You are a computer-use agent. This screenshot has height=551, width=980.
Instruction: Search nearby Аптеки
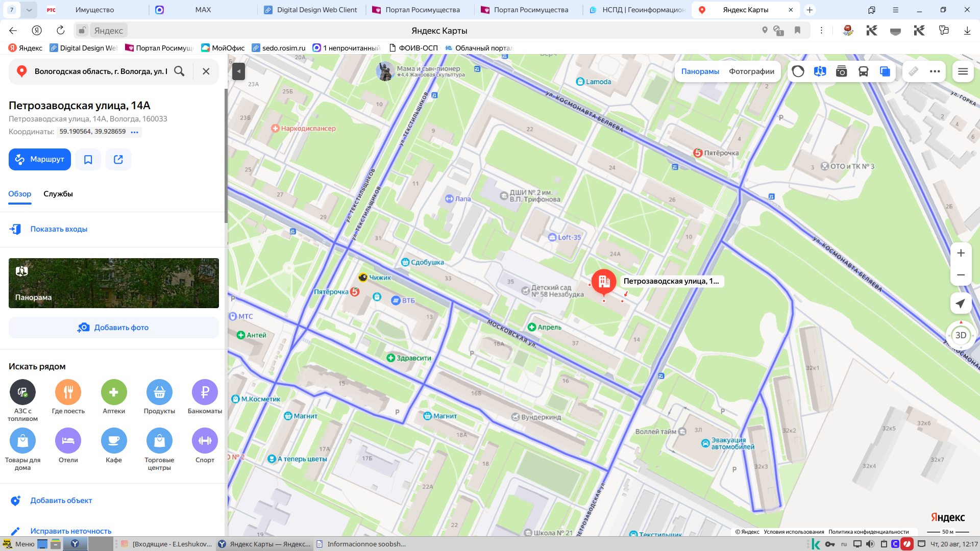[x=114, y=397]
